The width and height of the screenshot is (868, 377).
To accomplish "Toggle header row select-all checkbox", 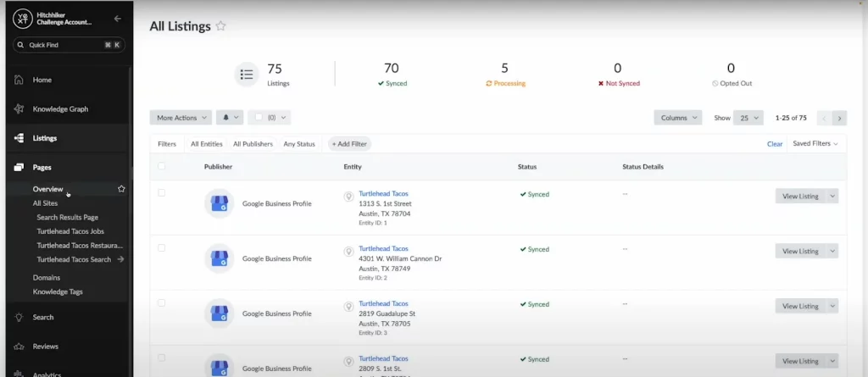I will (162, 165).
